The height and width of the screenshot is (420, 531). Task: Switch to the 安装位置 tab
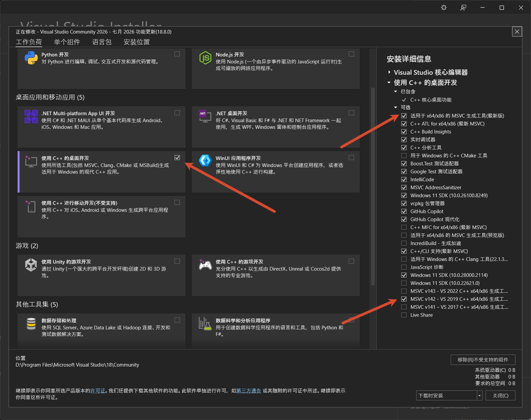pos(137,42)
